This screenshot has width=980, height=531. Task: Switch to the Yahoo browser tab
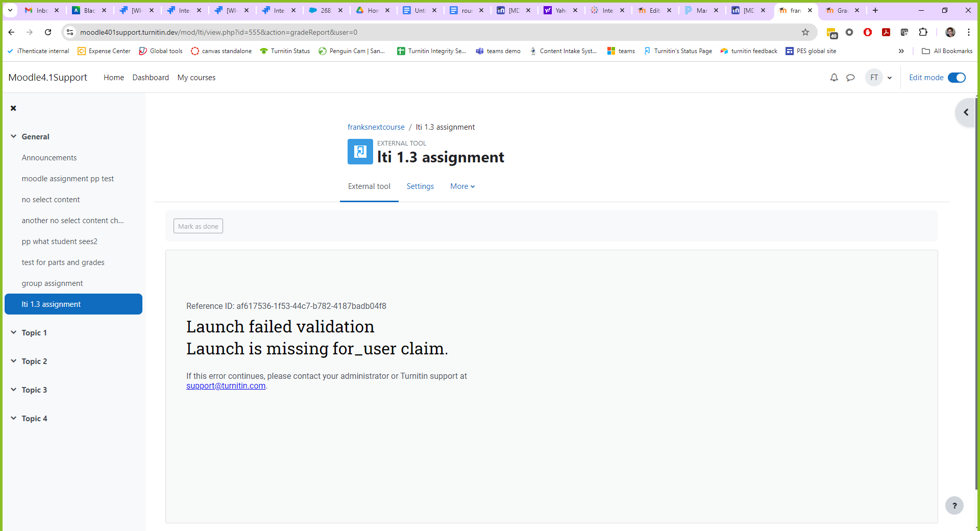coord(560,10)
